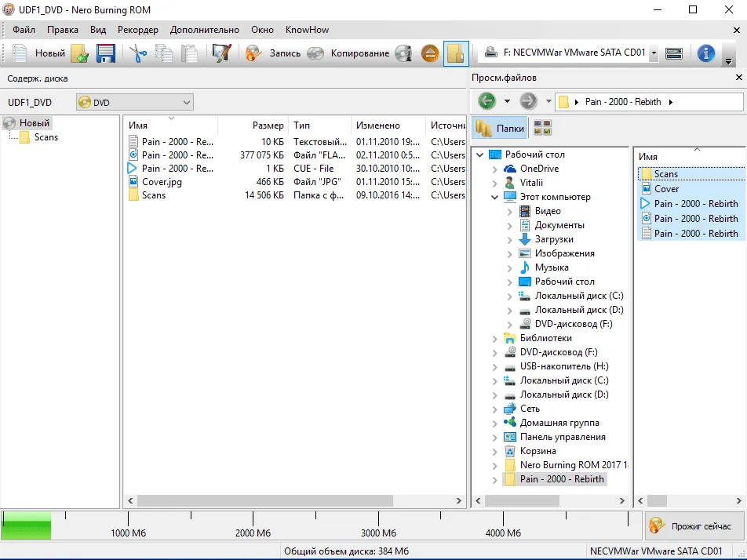Click the burn options recorder icon
Screen dimensions: 747x560
[673, 53]
